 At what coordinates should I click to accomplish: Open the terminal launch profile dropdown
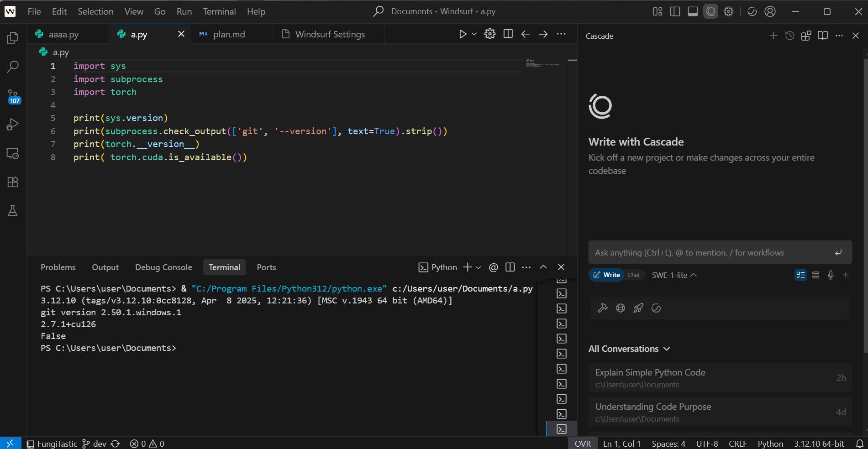coord(478,267)
